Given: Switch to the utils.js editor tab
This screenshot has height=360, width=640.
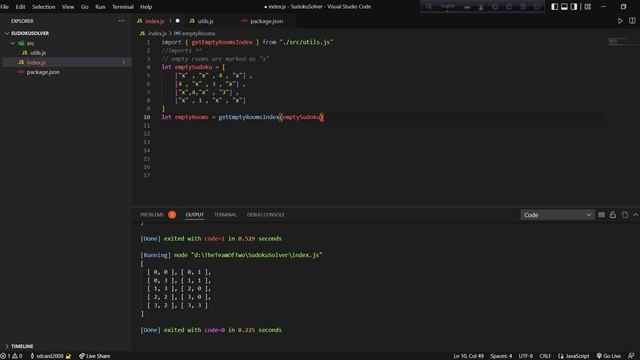Looking at the screenshot, I should click(205, 21).
